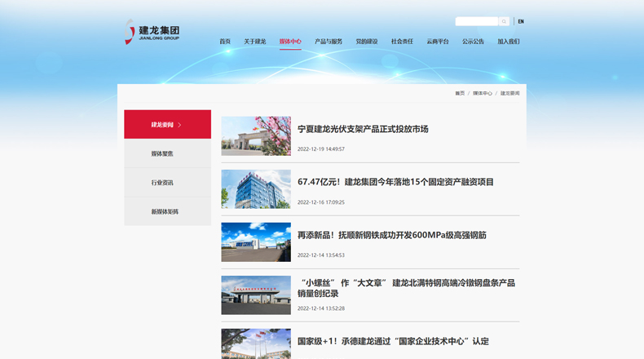This screenshot has width=644, height=359.
Task: Open the 首页 navigation item
Action: 225,42
